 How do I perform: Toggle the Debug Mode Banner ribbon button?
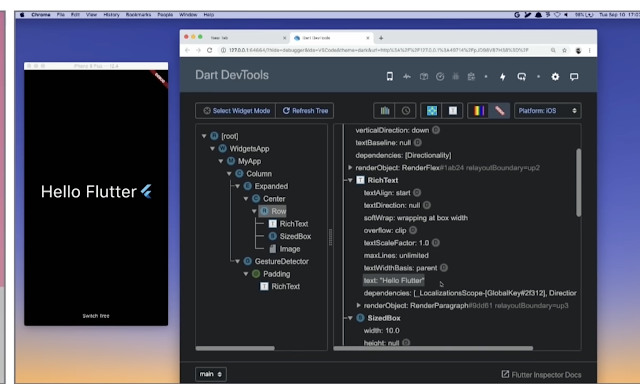click(500, 111)
